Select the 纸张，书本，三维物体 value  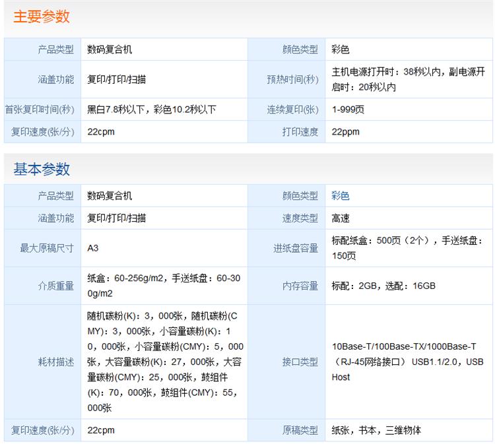click(x=376, y=430)
